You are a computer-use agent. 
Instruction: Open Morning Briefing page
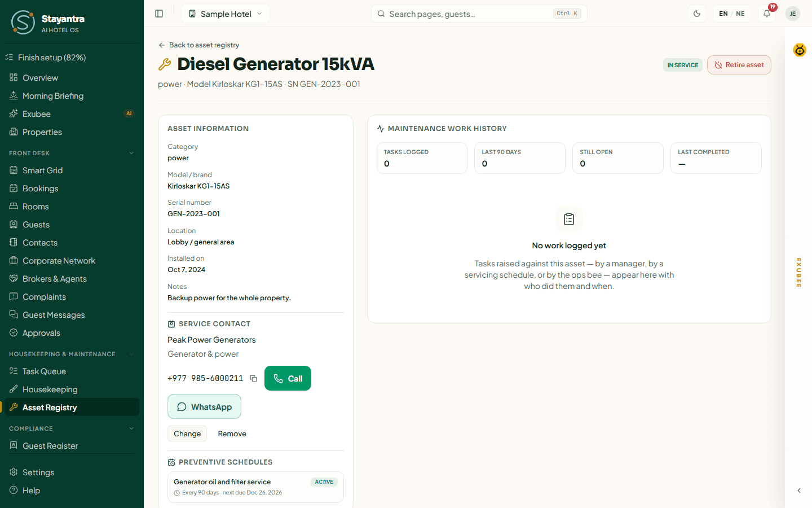pyautogui.click(x=72, y=96)
